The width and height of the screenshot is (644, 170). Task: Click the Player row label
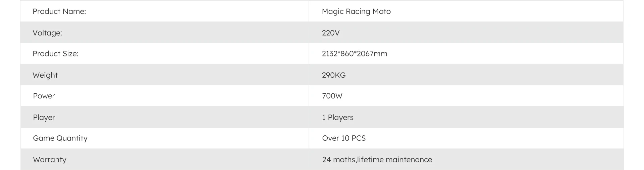pos(44,118)
